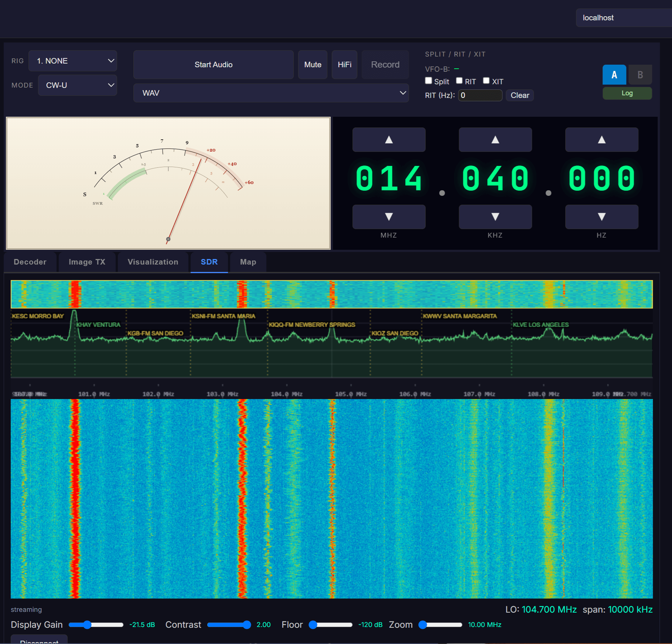Select VFO B
The image size is (672, 644).
(640, 75)
